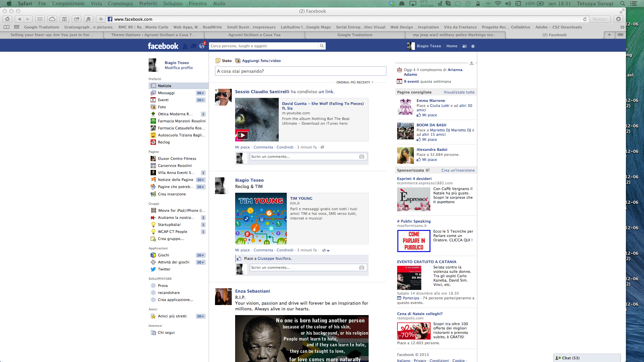Viewport: 644px width, 362px height.
Task: Click Partecipa on the Catania event
Action: click(411, 298)
